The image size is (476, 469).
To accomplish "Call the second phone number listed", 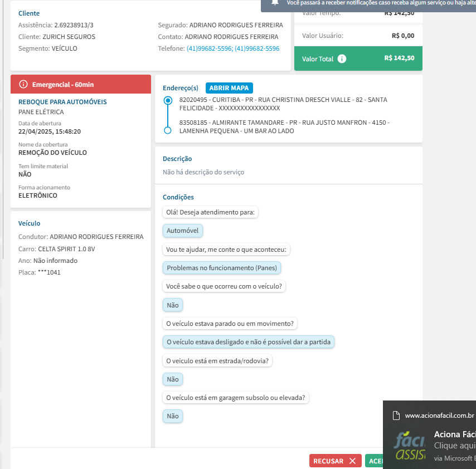I will tap(257, 48).
